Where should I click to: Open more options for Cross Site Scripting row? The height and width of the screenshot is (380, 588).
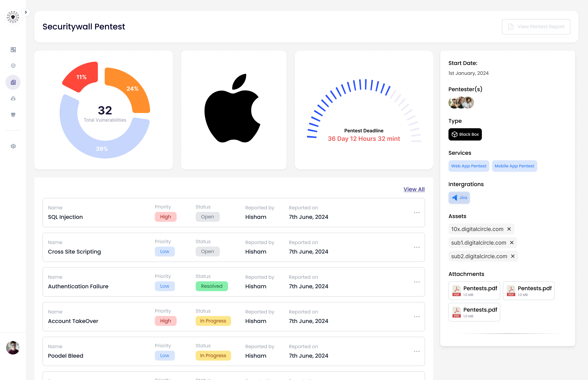417,247
